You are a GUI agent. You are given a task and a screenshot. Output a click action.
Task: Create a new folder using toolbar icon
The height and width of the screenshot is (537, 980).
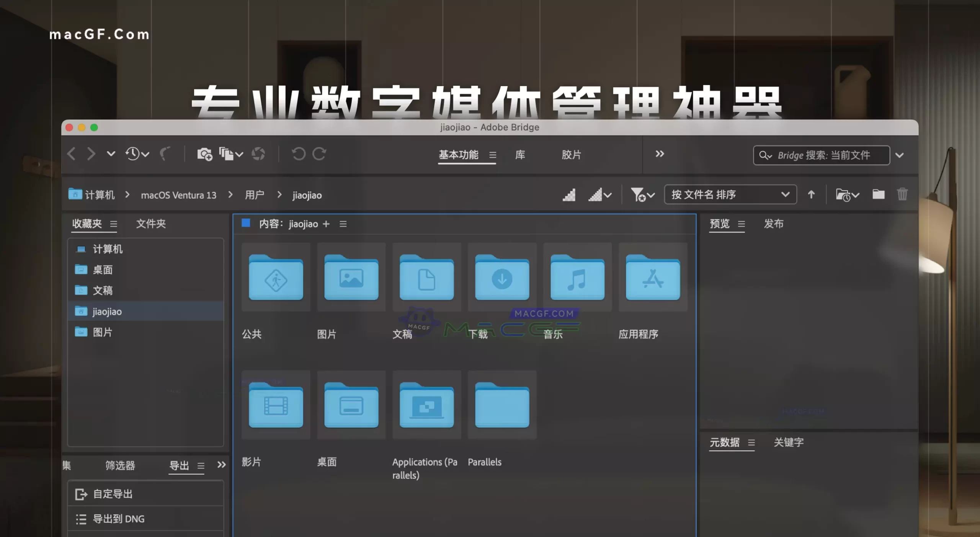878,194
